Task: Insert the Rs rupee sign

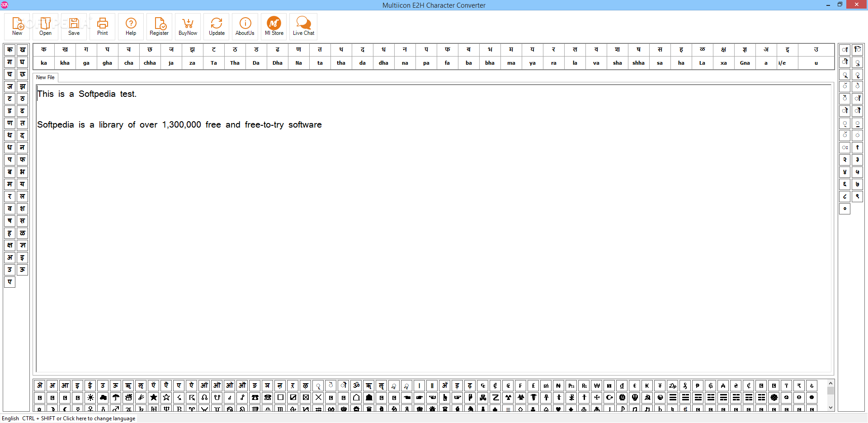Action: pos(584,385)
